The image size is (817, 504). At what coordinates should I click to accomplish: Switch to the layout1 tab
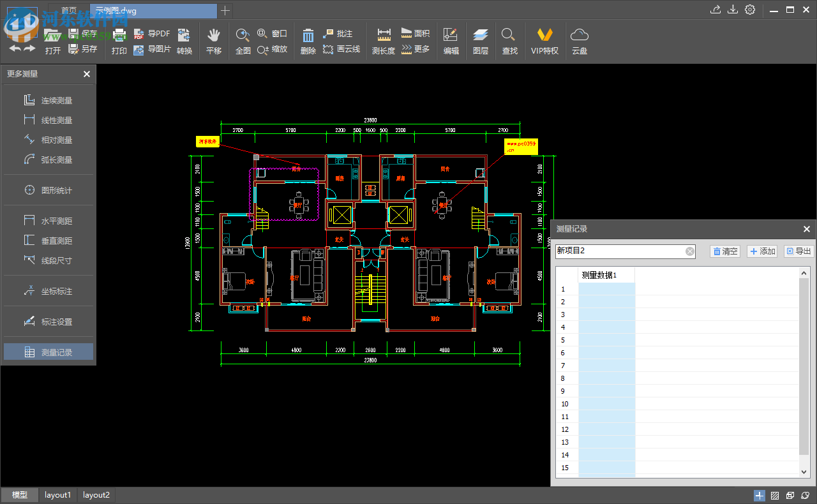click(57, 494)
